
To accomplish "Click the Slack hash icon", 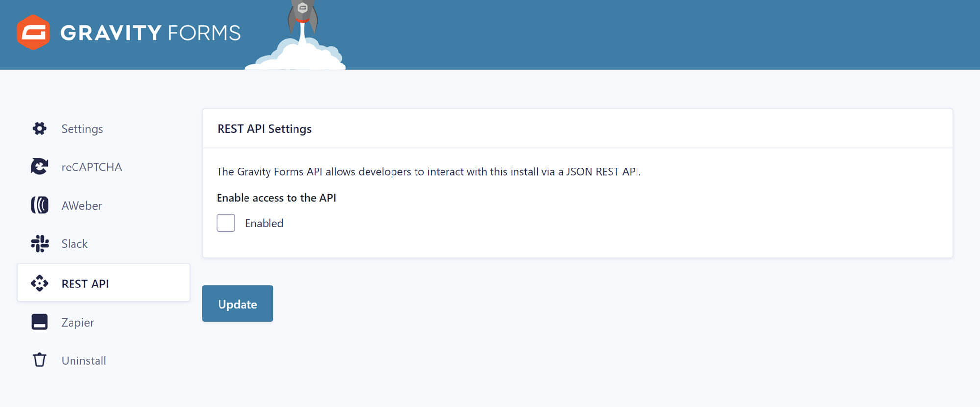I will coord(40,243).
